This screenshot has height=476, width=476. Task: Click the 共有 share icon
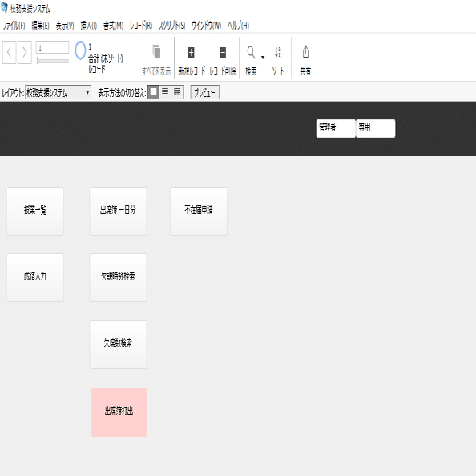pyautogui.click(x=305, y=51)
